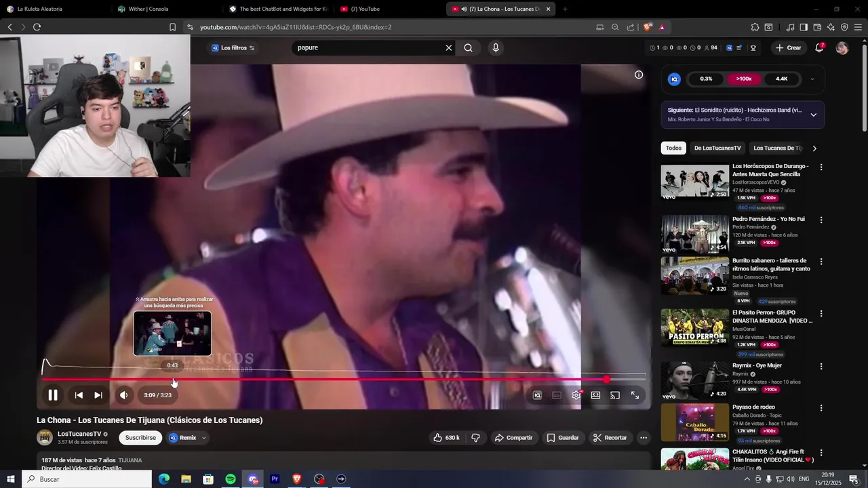Viewport: 868px width, 488px height.
Task: Run the search with the magnifier icon
Action: click(x=468, y=48)
